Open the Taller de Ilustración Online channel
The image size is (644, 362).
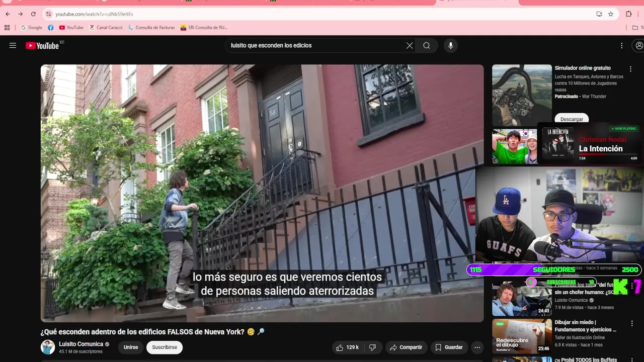click(x=580, y=337)
